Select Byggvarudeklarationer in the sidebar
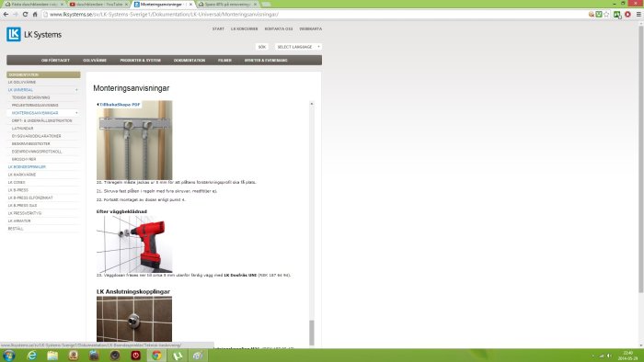Image resolution: width=644 pixels, height=362 pixels. tap(37, 136)
